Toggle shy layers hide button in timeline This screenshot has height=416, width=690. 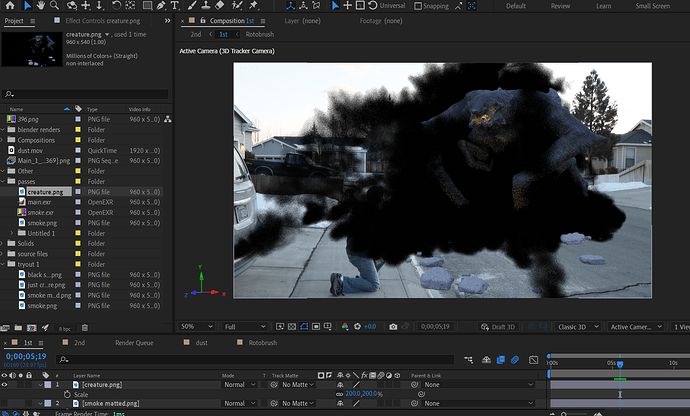(486, 360)
